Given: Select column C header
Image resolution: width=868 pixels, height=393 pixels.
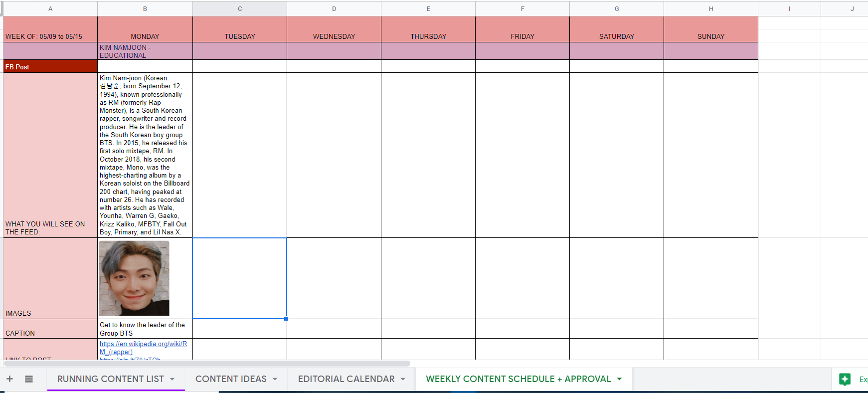Looking at the screenshot, I should [240, 9].
